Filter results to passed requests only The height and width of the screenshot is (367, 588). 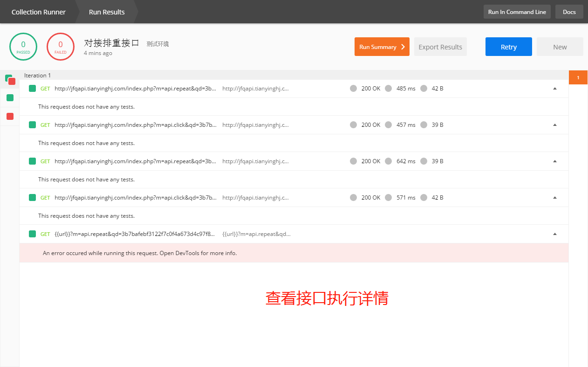pyautogui.click(x=9, y=97)
